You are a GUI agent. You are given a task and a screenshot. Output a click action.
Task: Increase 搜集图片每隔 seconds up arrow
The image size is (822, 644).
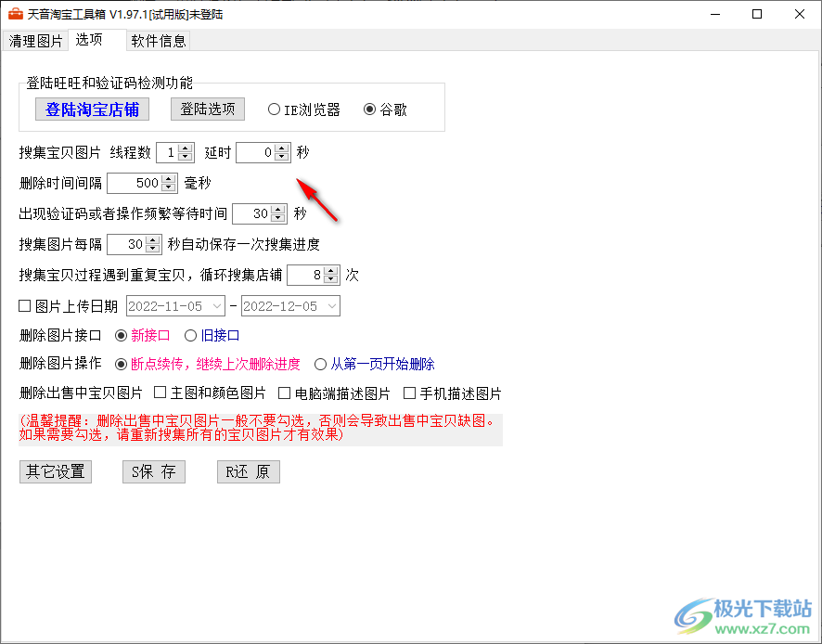pos(152,240)
